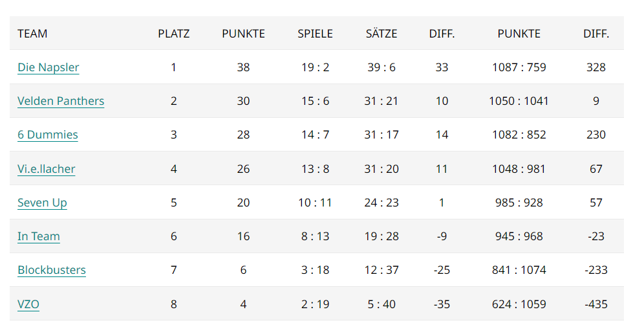644x336 pixels.
Task: Click the SPIELE column header
Action: coord(315,34)
